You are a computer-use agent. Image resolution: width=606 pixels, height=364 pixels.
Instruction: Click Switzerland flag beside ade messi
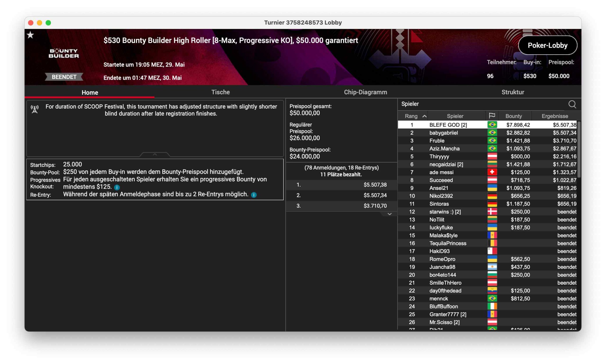[x=492, y=172]
